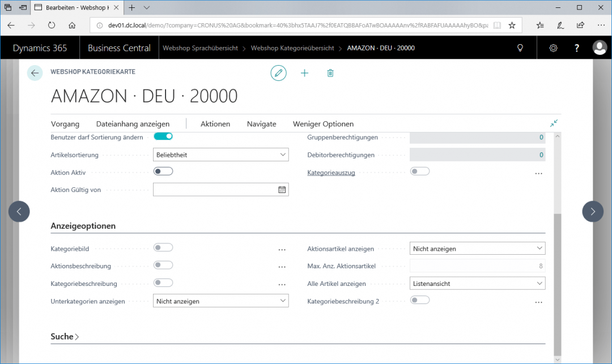
Task: Open the browser reading view icon
Action: [497, 25]
